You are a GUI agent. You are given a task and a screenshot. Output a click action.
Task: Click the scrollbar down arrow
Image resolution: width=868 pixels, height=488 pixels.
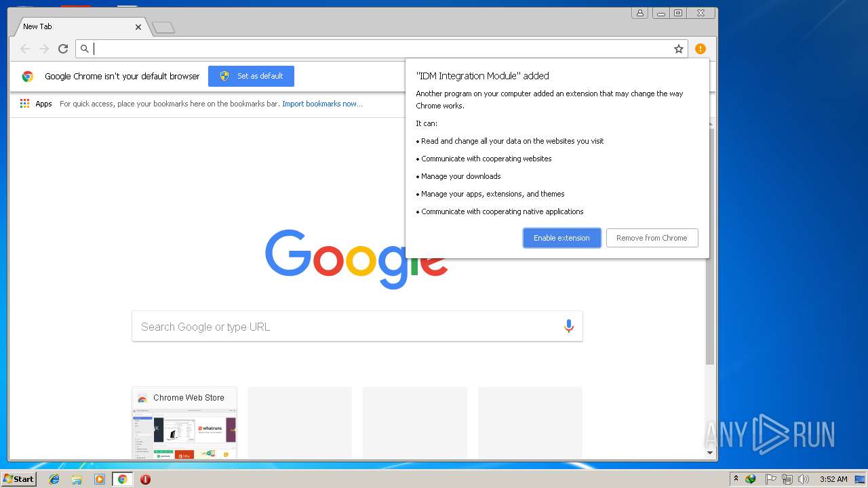click(x=710, y=453)
